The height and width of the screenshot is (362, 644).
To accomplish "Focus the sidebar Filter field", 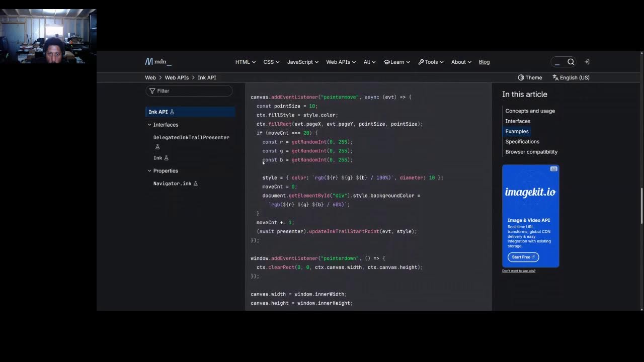I will tap(189, 91).
